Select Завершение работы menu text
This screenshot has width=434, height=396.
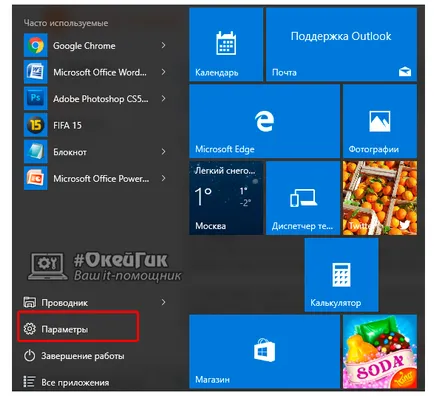(x=83, y=356)
